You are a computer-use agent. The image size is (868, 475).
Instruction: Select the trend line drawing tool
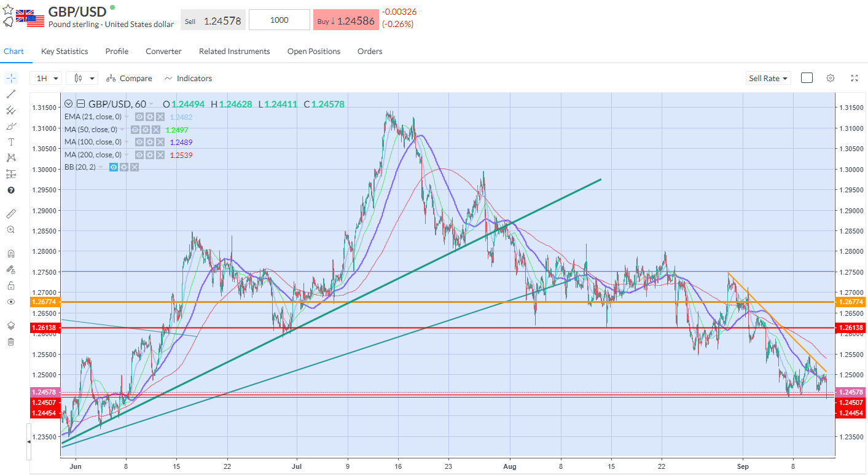click(10, 94)
